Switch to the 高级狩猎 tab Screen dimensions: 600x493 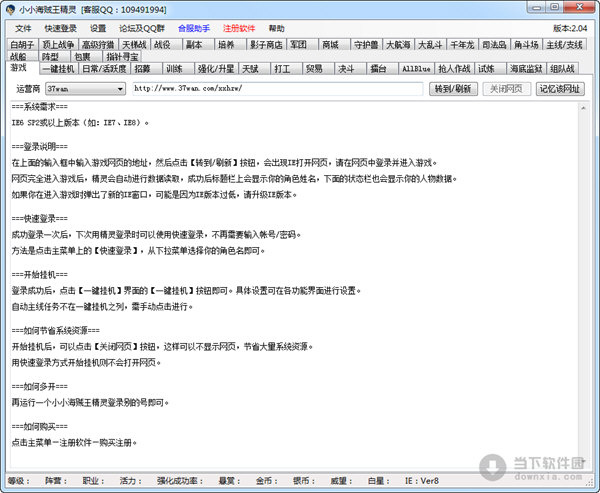point(98,45)
